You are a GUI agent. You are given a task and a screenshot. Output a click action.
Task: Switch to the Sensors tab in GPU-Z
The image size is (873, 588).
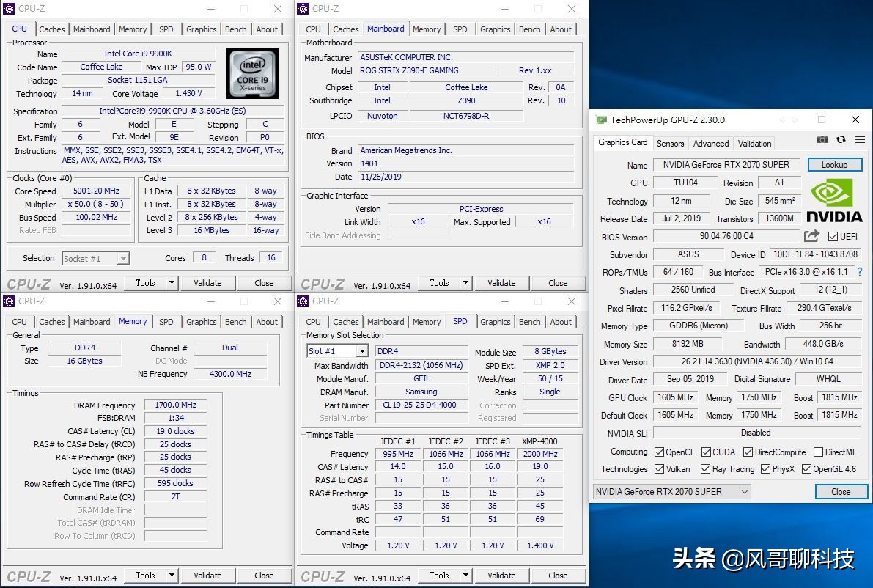pos(670,143)
